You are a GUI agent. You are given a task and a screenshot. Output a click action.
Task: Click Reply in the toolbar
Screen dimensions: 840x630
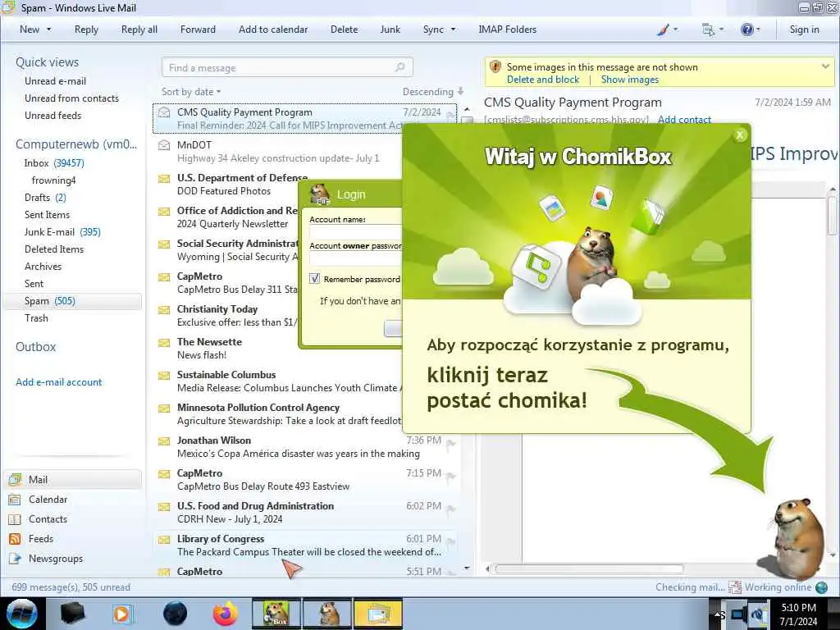tap(86, 30)
